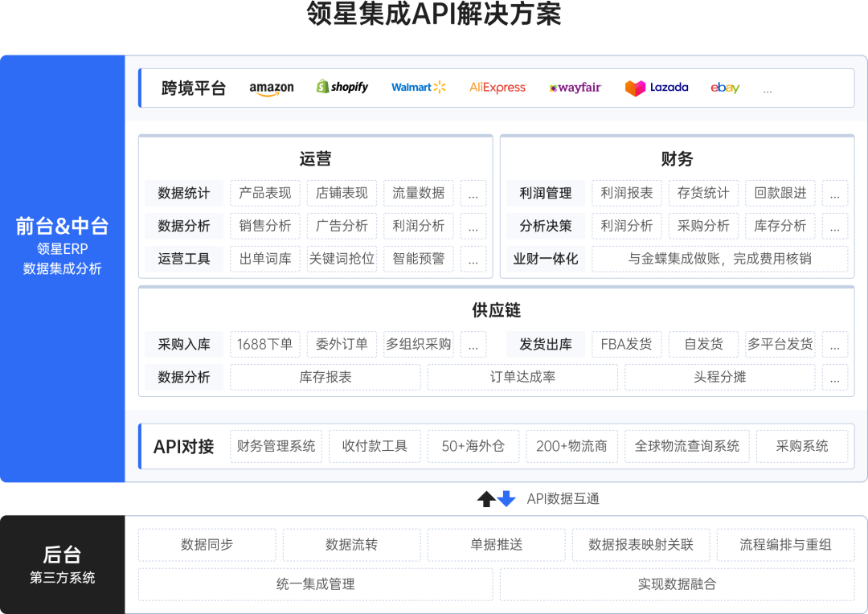Click the Lazada platform logo

coord(656,87)
